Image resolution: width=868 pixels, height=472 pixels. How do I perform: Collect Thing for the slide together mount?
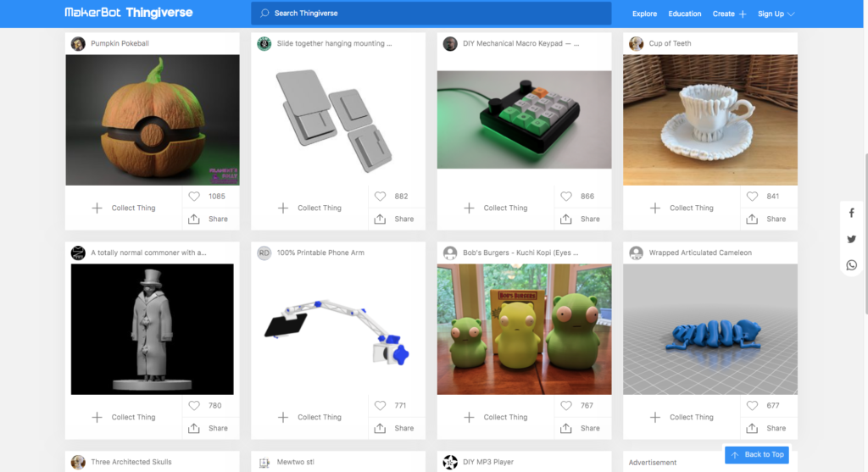[310, 208]
